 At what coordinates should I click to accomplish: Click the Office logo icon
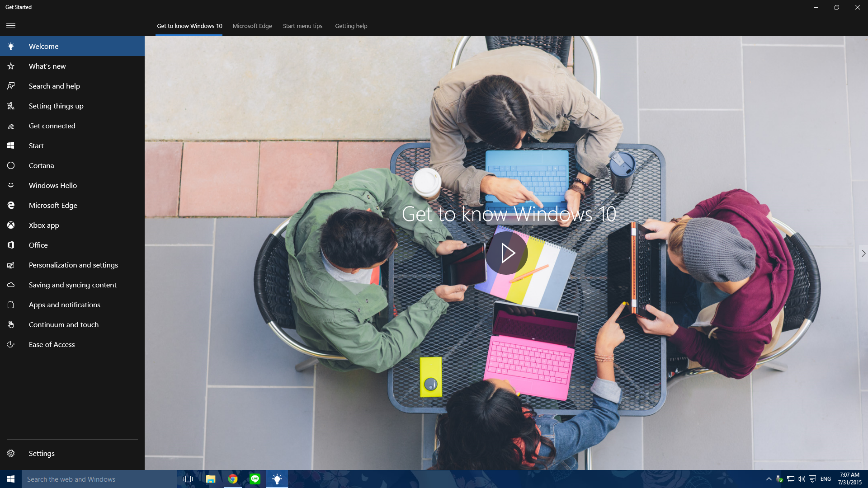(x=11, y=245)
